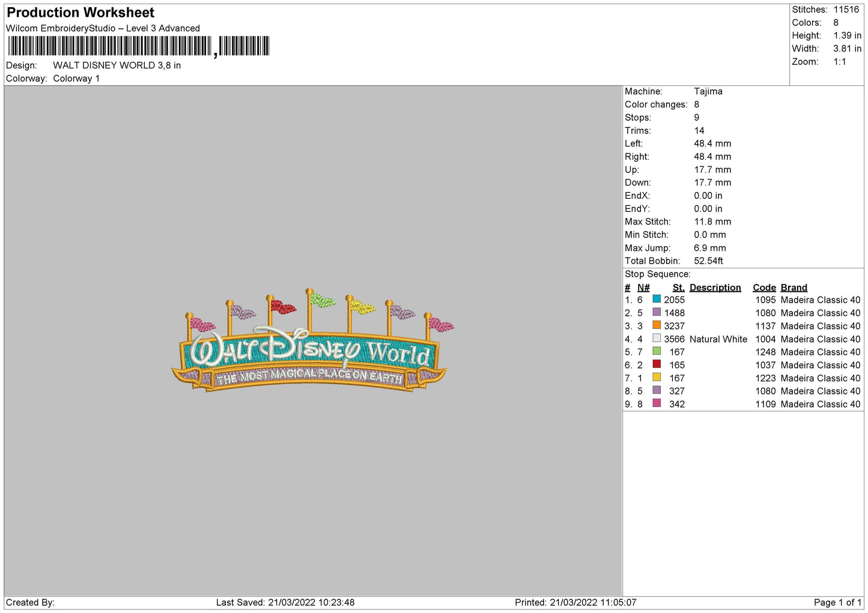Click the Trims value 14

699,130
